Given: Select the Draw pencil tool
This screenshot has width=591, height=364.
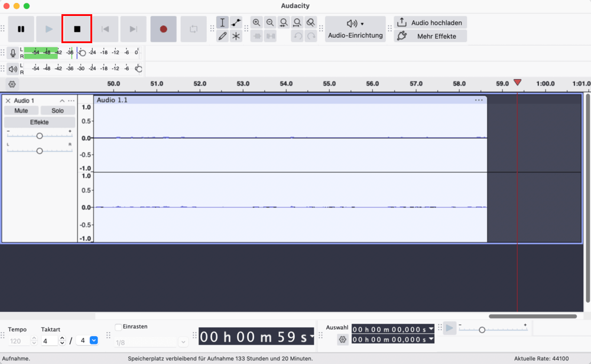Looking at the screenshot, I should [x=222, y=36].
